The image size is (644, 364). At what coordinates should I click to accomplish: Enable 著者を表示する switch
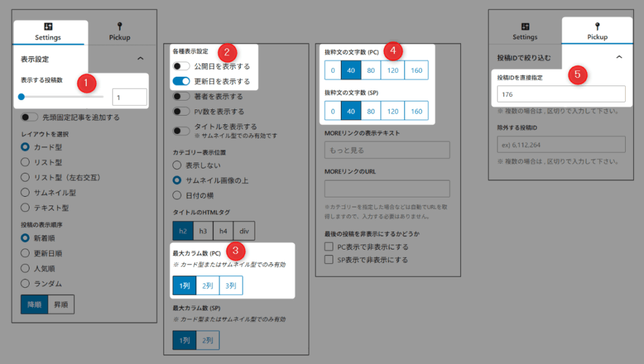point(181,96)
